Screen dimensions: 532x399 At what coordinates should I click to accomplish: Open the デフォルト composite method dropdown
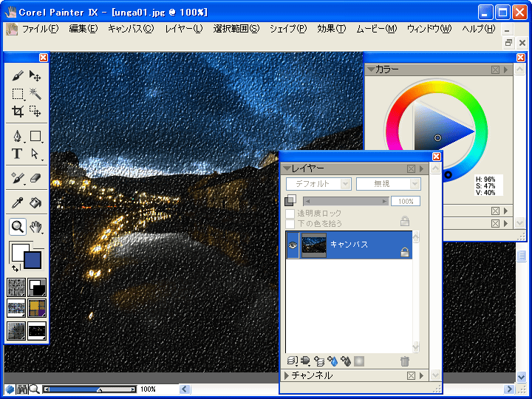click(x=318, y=184)
